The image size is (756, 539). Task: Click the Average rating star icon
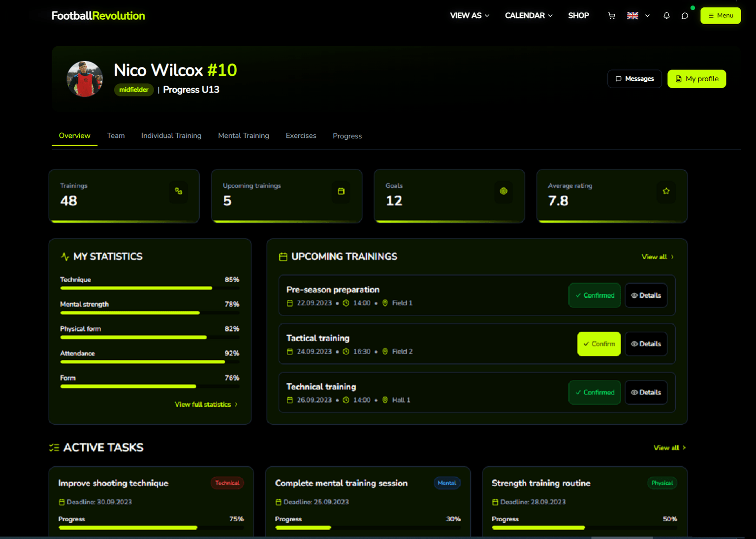[666, 191]
